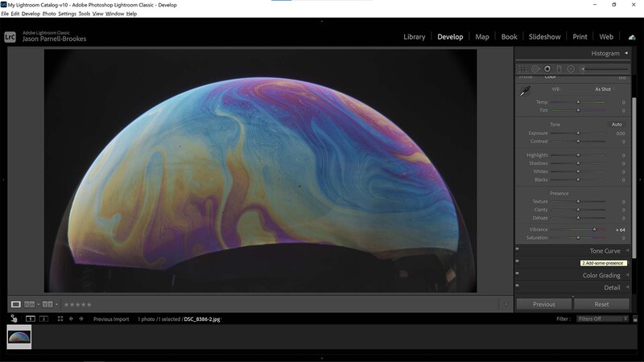This screenshot has width=644, height=362.
Task: Set a five-star rating
Action: pos(89,305)
